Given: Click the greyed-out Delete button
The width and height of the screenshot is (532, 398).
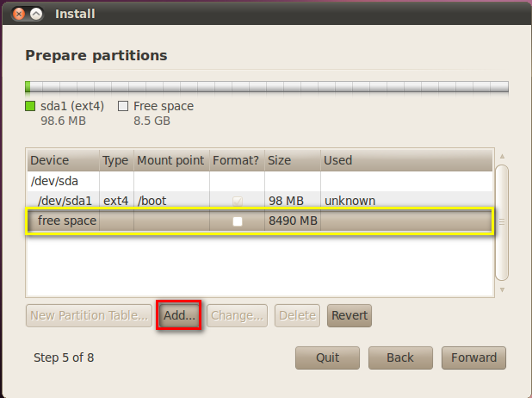Looking at the screenshot, I should click(x=297, y=315).
